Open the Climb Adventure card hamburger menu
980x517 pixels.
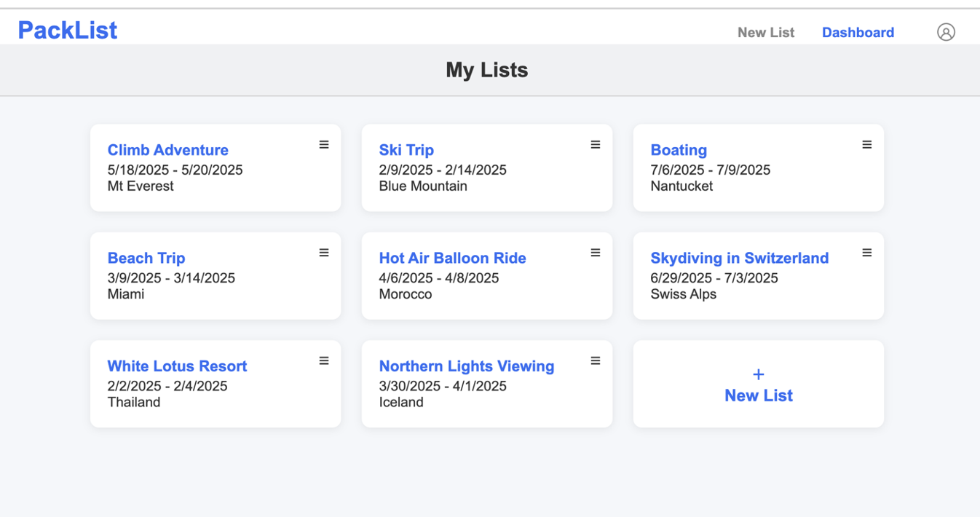(x=324, y=145)
